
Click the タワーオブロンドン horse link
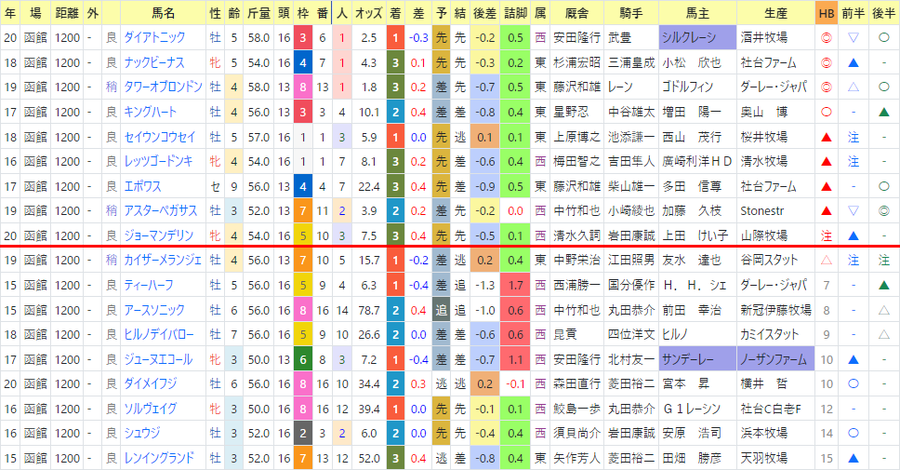click(164, 87)
